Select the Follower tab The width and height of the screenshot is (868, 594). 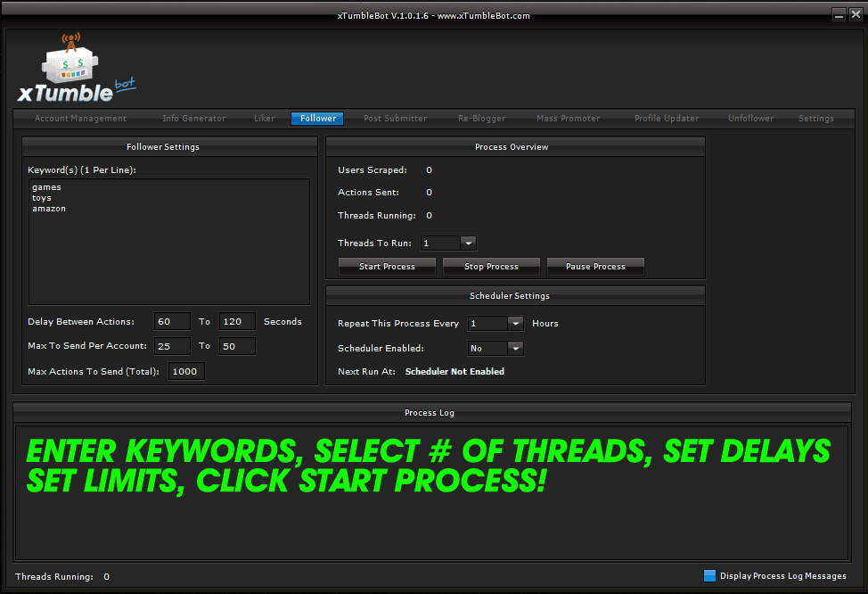pos(318,118)
